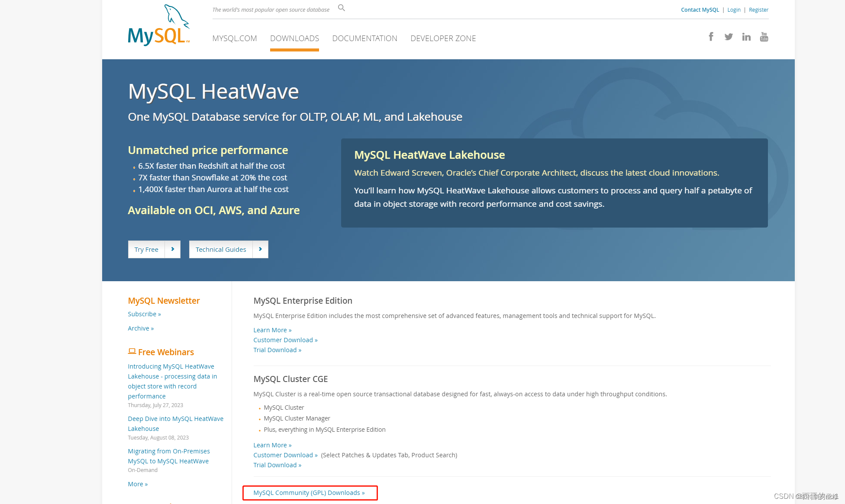Click More webinars link
Viewport: 845px width, 504px height.
pos(138,484)
